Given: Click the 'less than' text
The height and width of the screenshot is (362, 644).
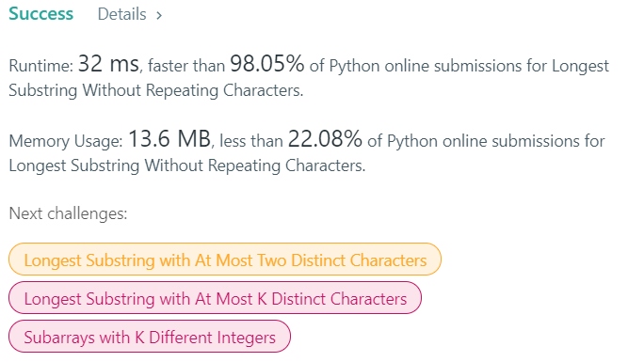Looking at the screenshot, I should pos(251,141).
